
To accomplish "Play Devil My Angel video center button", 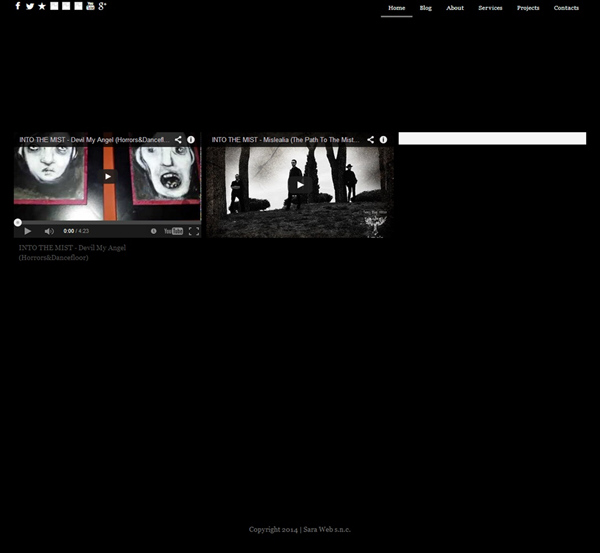I will 108,176.
